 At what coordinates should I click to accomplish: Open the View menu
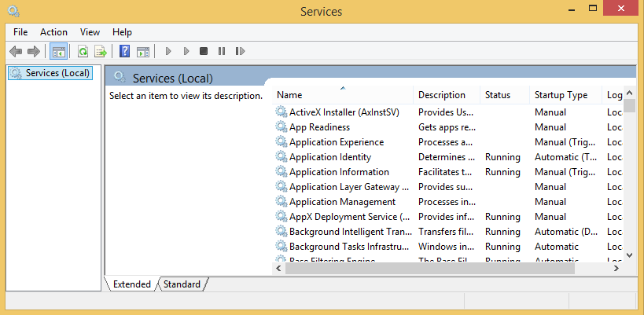pos(90,32)
